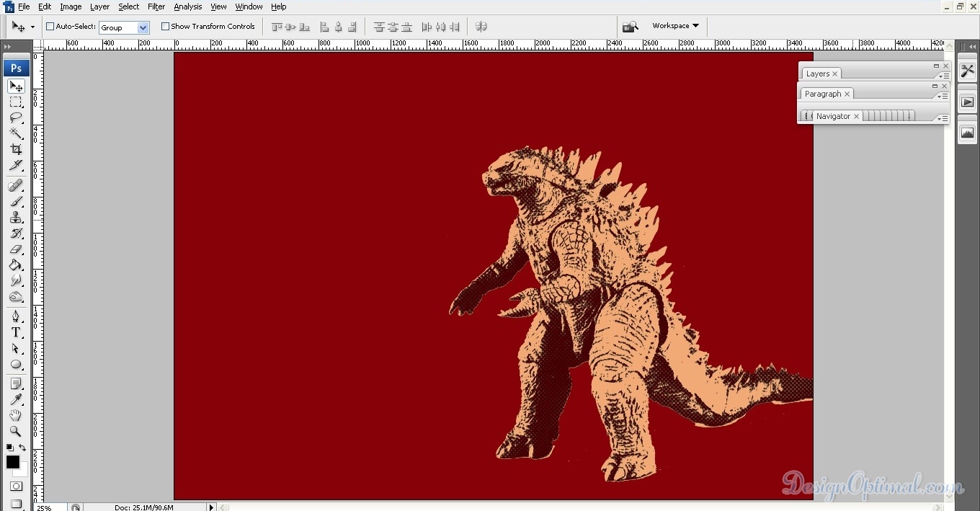Reset default foreground and background colors

tap(9, 448)
